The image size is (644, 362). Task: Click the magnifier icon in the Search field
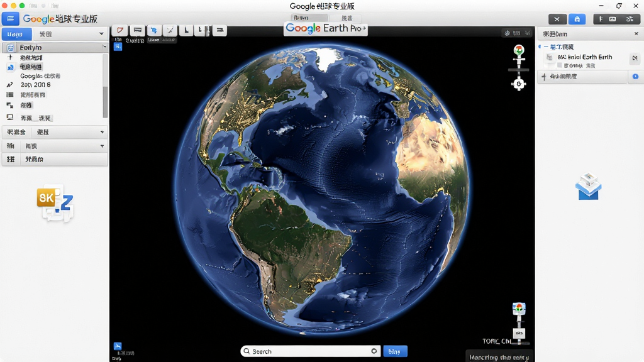(x=247, y=351)
